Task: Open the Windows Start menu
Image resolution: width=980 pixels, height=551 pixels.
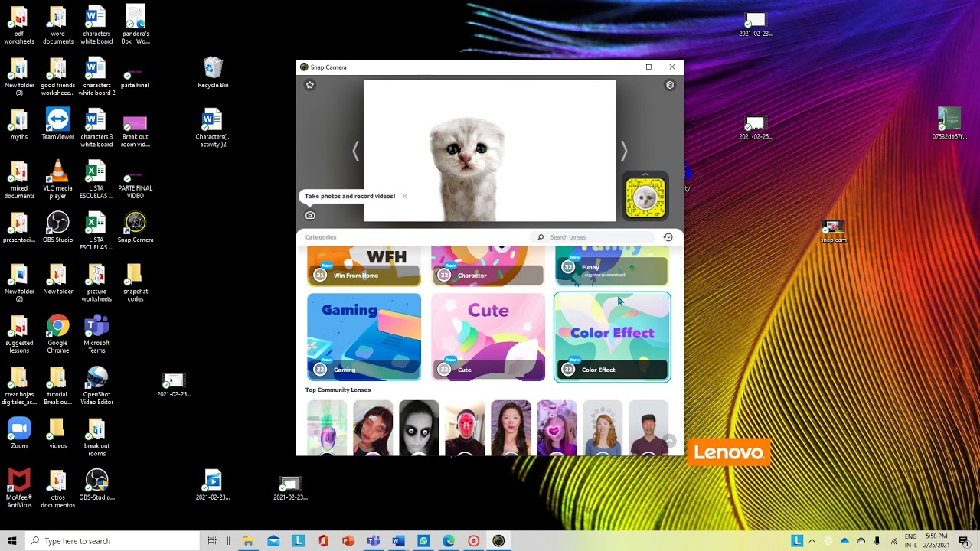Action: 12,541
